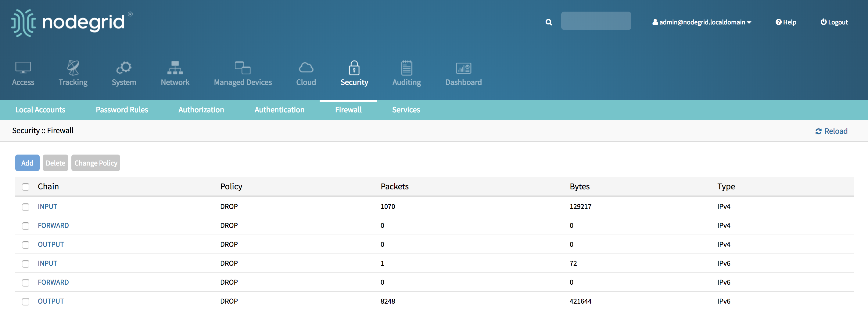Open Help
Viewport: 868px width, 325px height.
[786, 22]
